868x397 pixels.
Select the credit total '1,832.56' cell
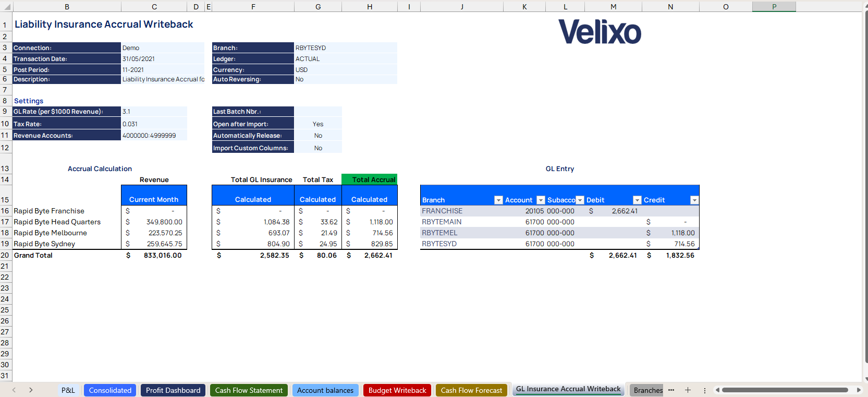coord(670,255)
